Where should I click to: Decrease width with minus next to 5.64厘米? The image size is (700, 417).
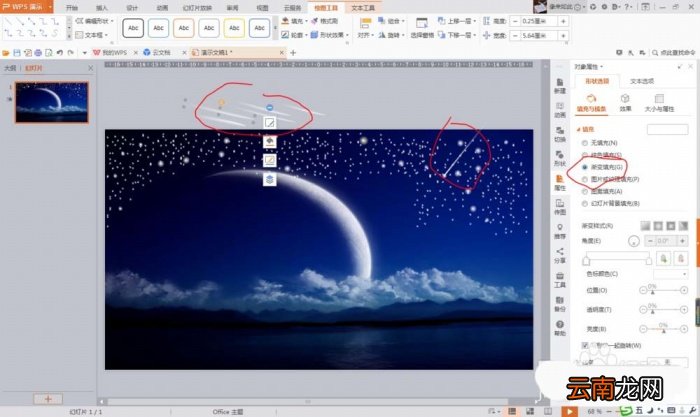[x=516, y=35]
